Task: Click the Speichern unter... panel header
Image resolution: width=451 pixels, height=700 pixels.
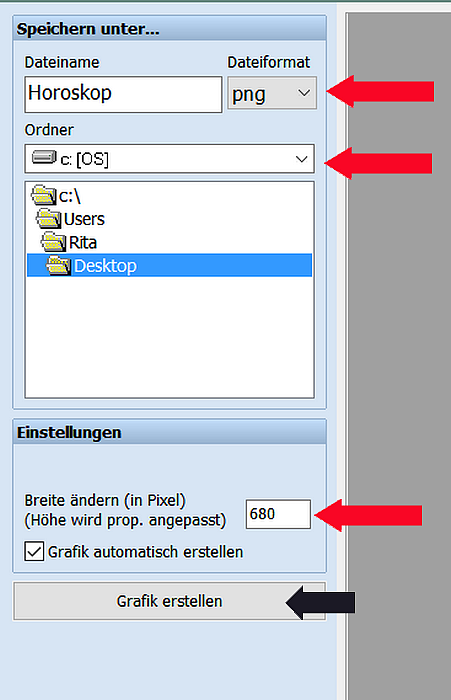Action: point(170,29)
